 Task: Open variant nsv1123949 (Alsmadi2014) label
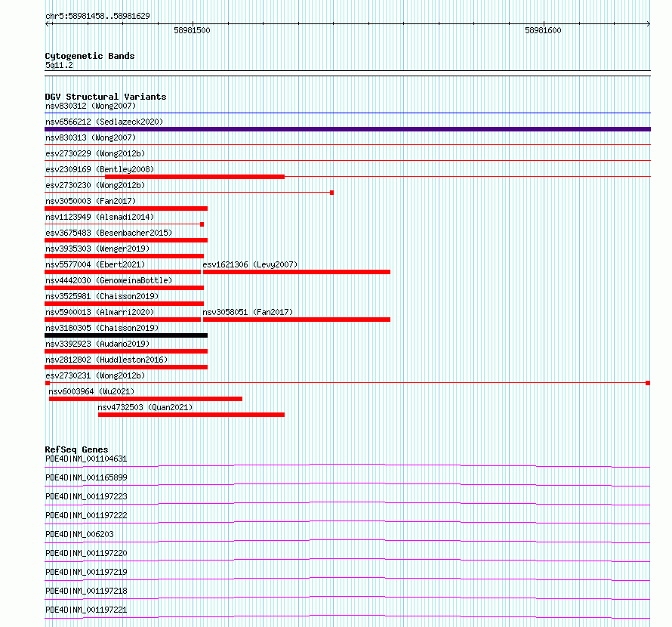(x=100, y=217)
